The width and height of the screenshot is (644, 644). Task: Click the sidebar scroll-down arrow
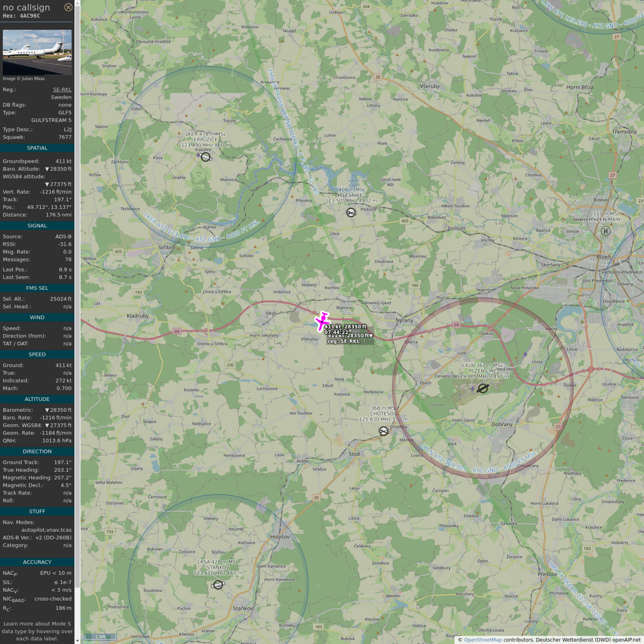point(77,641)
